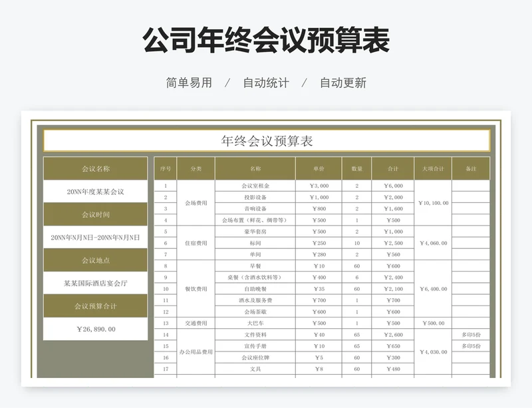
Task: Click the 住宿费用 category cell
Action: click(x=196, y=243)
